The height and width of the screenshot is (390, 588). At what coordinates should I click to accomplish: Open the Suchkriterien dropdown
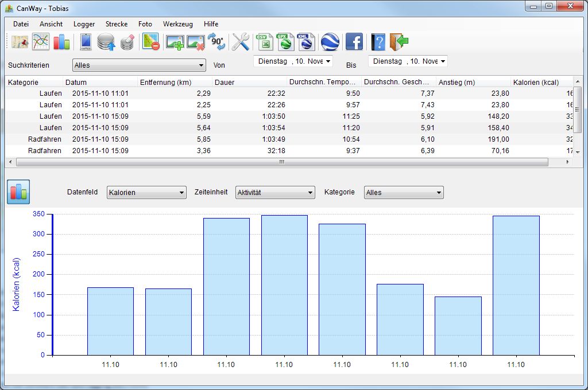click(139, 65)
